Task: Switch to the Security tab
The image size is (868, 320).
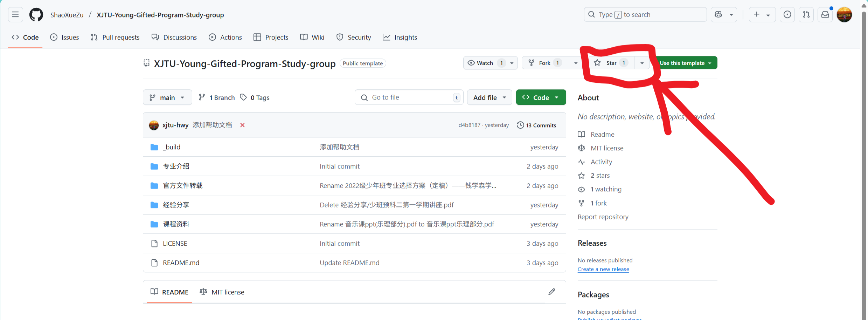Action: click(x=354, y=37)
